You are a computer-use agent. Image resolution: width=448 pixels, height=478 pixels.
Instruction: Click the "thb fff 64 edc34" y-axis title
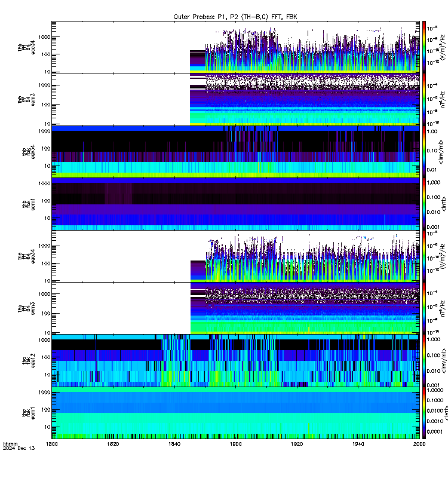coord(26,47)
